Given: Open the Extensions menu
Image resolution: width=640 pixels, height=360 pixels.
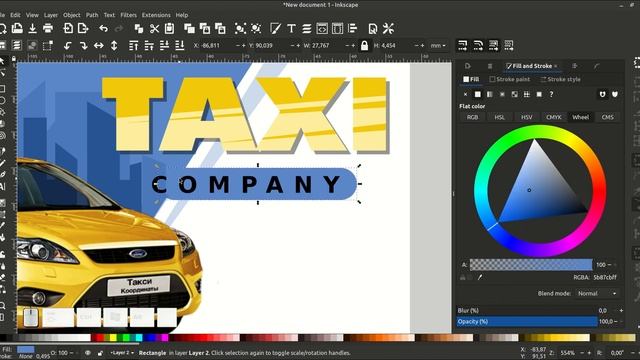Looking at the screenshot, I should point(156,15).
